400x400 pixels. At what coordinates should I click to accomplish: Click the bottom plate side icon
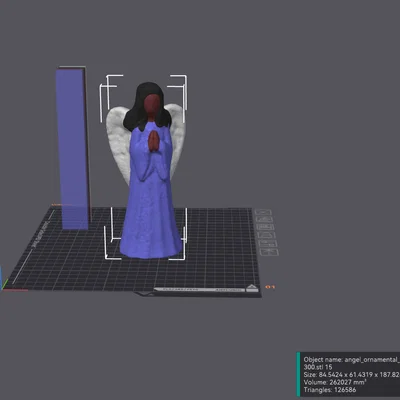(269, 252)
